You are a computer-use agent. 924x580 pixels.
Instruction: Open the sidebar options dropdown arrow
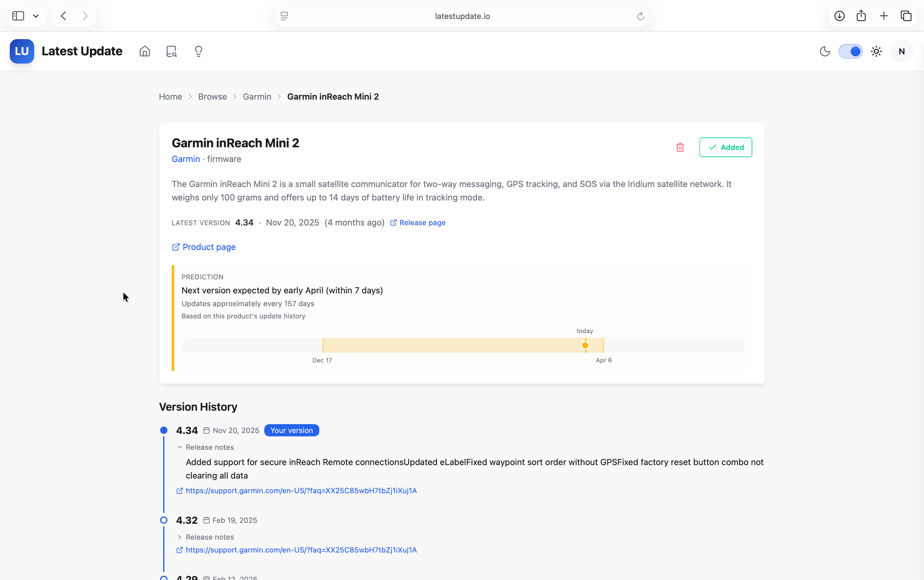coord(36,16)
